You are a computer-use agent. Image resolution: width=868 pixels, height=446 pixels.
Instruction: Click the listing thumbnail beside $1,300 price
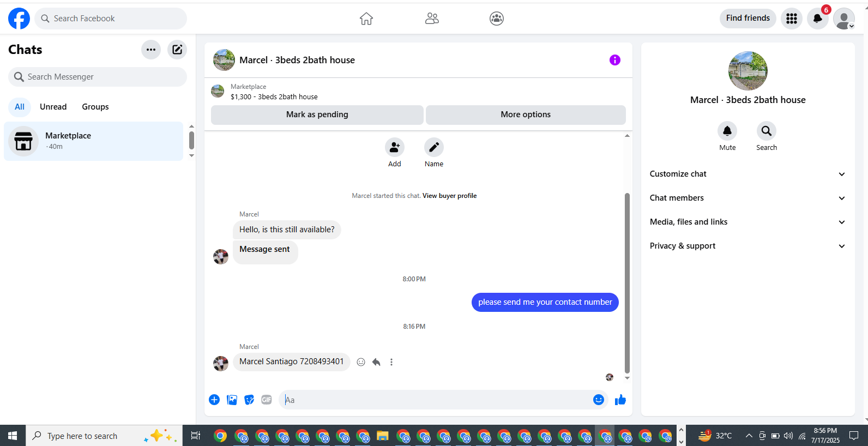point(218,91)
